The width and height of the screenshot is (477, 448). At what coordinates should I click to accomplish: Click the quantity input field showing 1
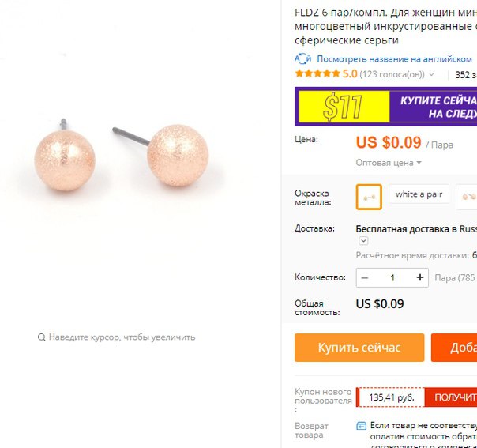[392, 277]
